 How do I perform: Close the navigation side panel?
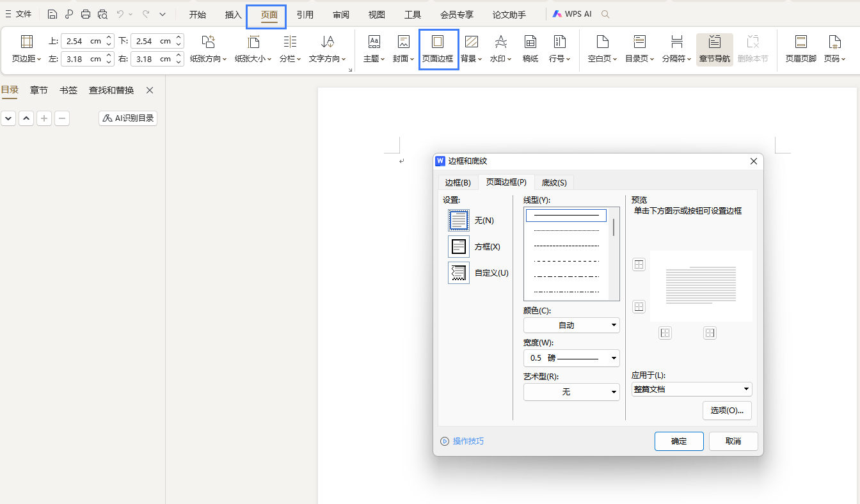150,90
